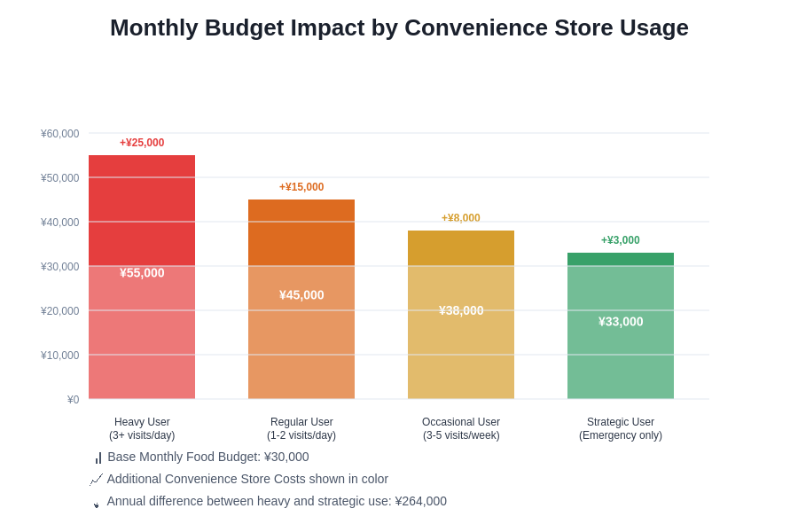Toggle the Strategic User category label
This screenshot has height=532, width=798.
pos(621,428)
